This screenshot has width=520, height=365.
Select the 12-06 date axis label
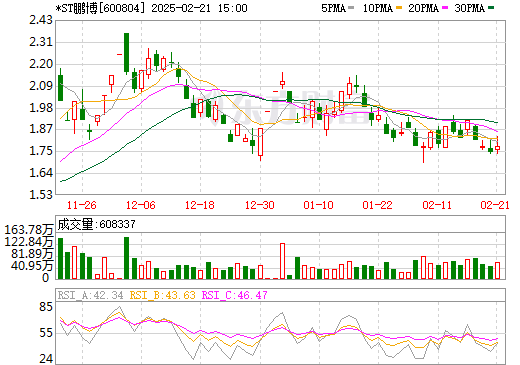[x=141, y=205]
